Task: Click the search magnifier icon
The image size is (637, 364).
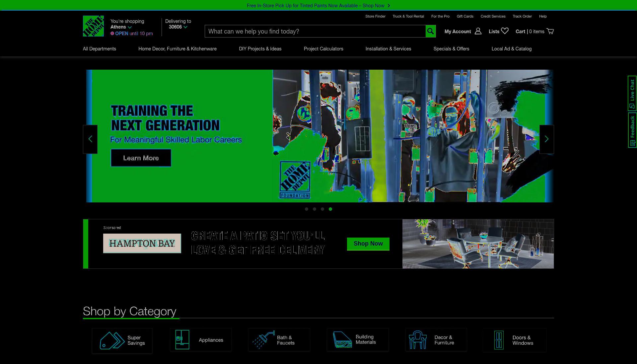Action: coord(431,31)
